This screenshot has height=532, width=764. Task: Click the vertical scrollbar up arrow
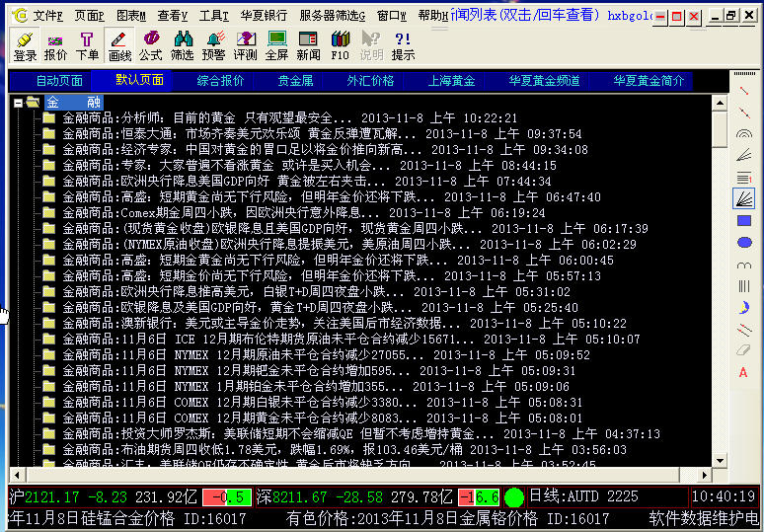point(720,103)
